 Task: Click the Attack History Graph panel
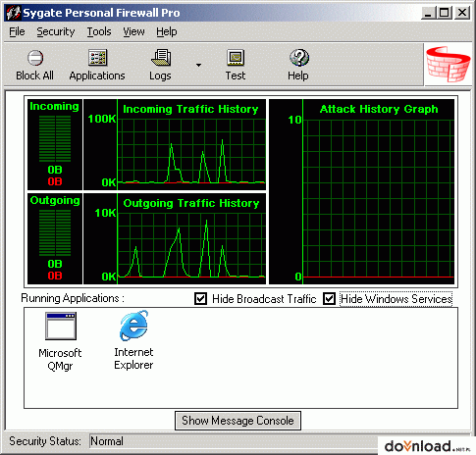[x=362, y=191]
